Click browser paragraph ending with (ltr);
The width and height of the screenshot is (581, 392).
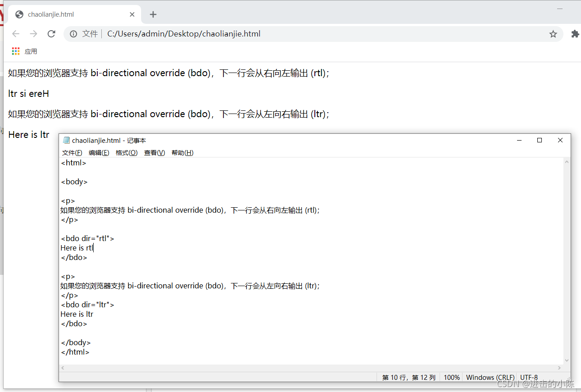(x=168, y=114)
